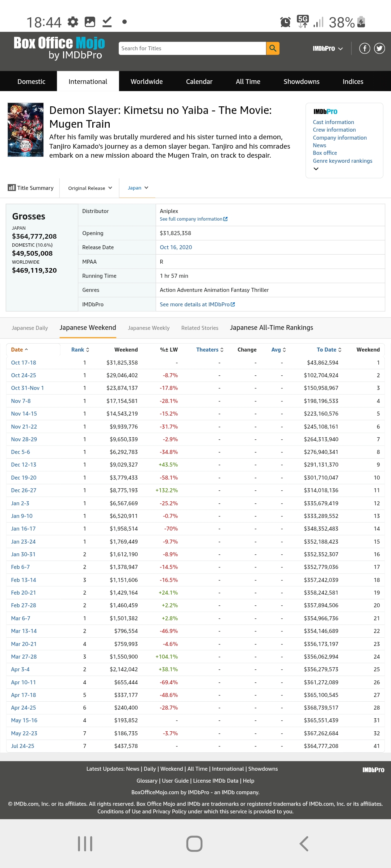This screenshot has width=391, height=868.
Task: Open the Crew information link
Action: [x=334, y=130]
